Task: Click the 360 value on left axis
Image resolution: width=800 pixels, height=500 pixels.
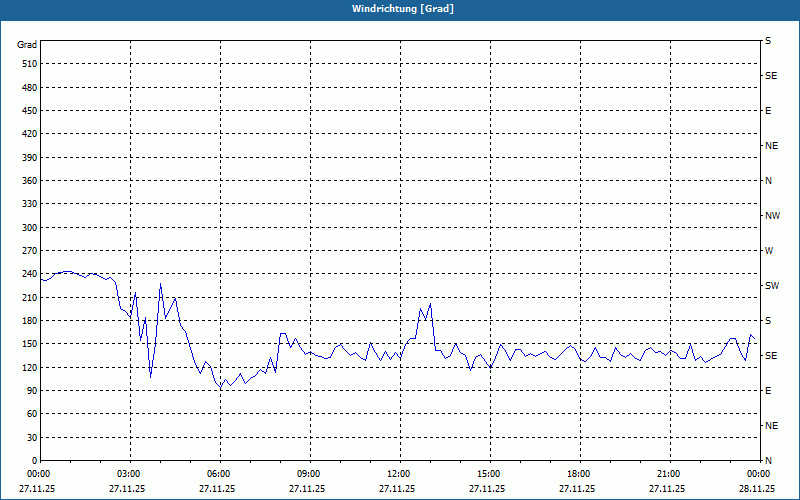Action: point(27,180)
